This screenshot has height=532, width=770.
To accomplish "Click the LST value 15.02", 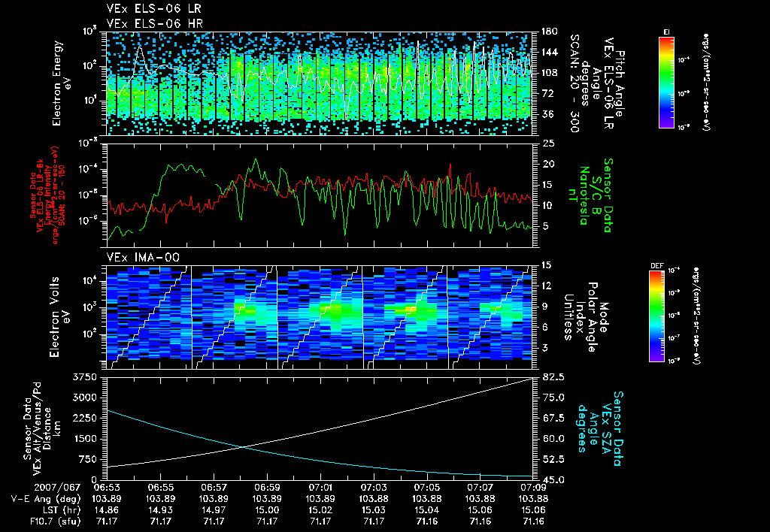I will click(x=320, y=510).
